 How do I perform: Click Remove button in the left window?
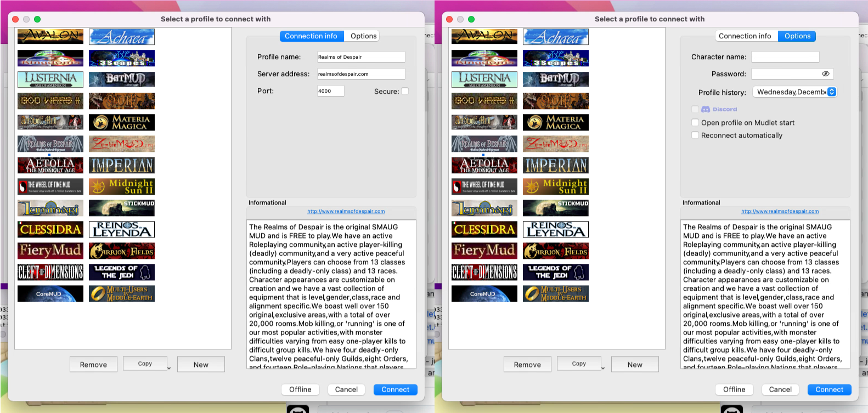[x=93, y=364]
